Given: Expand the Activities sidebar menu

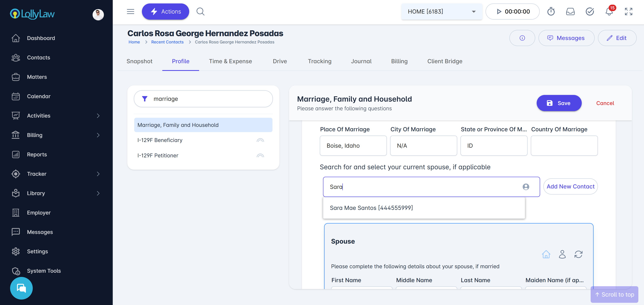Looking at the screenshot, I should click(x=98, y=116).
